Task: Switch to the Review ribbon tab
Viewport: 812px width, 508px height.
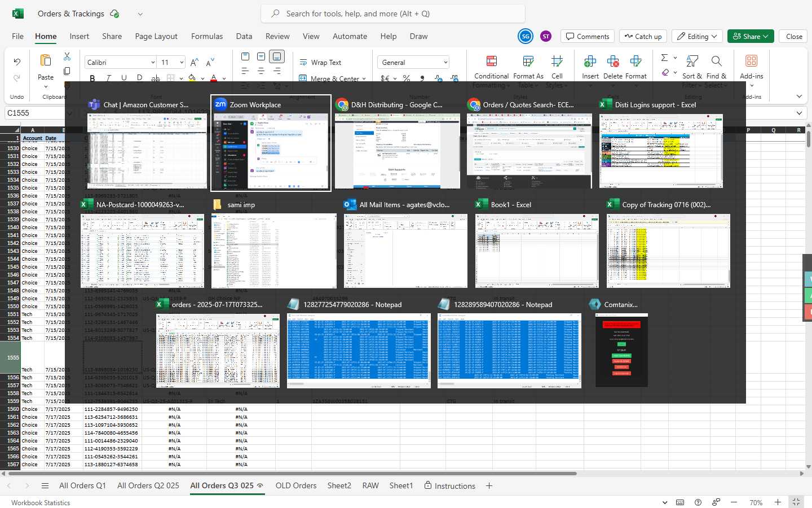Action: coord(277,36)
